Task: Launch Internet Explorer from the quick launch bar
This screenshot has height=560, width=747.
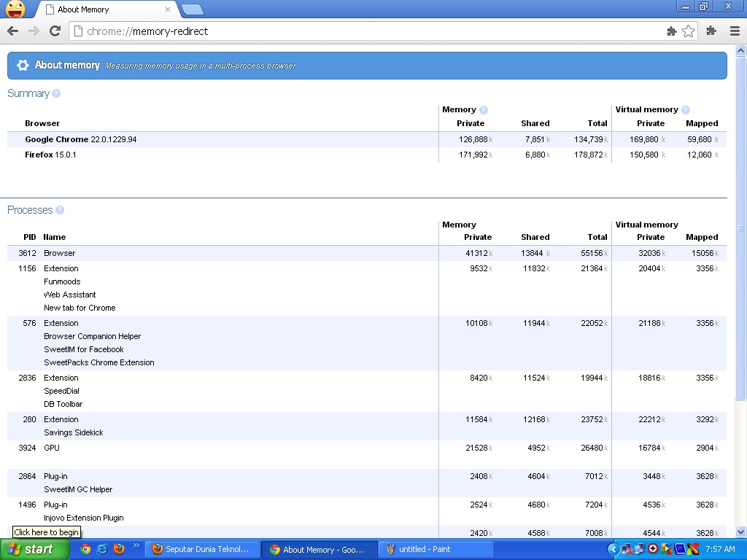Action: click(102, 549)
